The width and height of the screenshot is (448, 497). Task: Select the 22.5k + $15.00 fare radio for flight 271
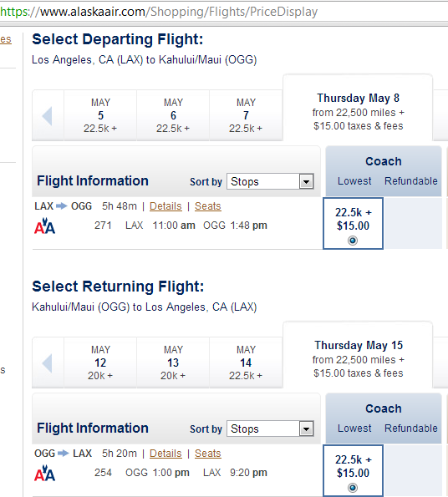353,241
